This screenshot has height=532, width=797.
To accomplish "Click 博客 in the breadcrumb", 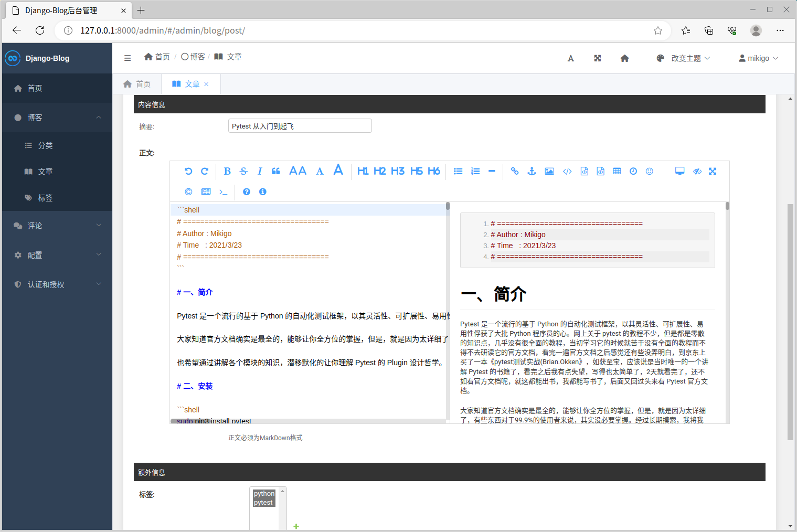I will (x=193, y=57).
